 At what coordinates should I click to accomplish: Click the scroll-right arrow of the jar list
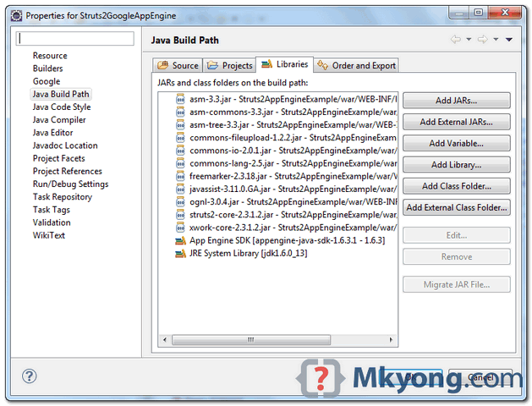pos(391,339)
